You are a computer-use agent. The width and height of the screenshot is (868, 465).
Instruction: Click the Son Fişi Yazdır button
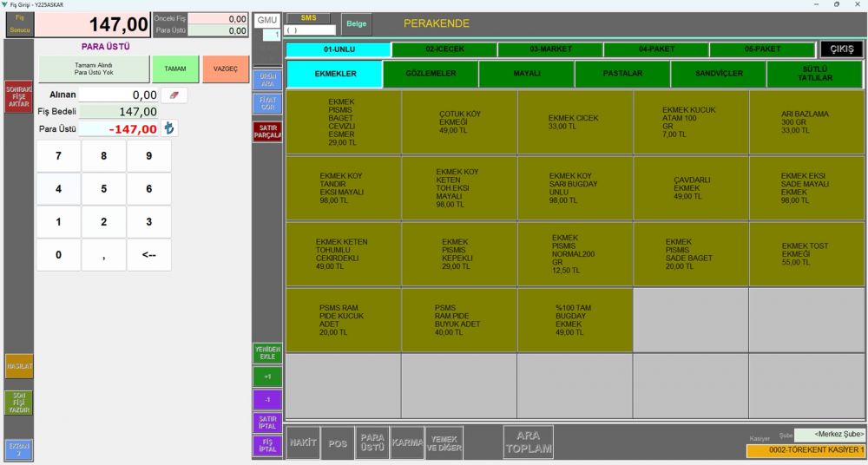click(18, 403)
